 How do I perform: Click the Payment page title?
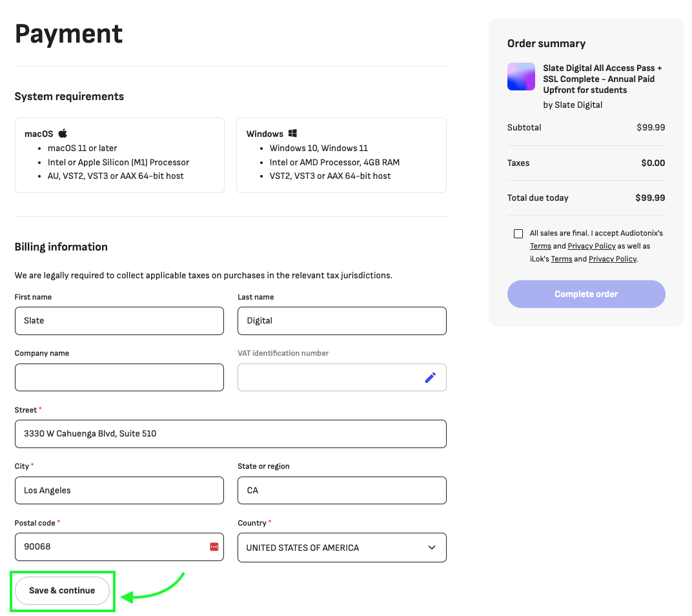pos(69,34)
